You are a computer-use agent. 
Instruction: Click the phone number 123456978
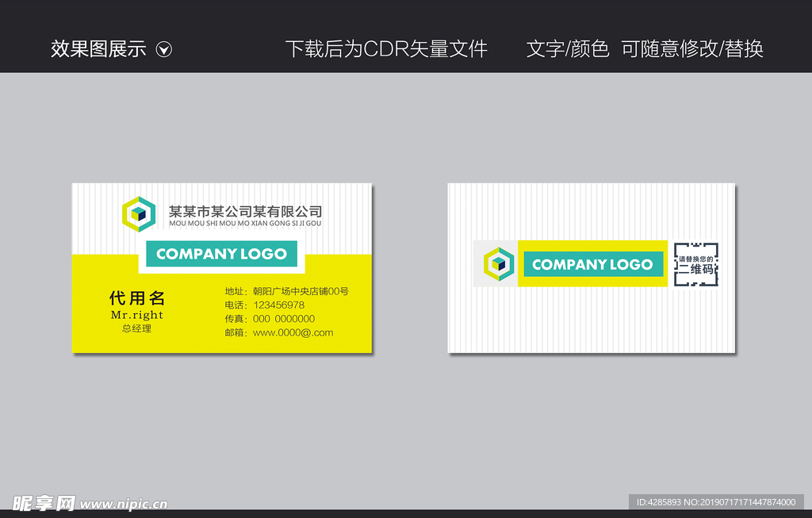(x=278, y=304)
